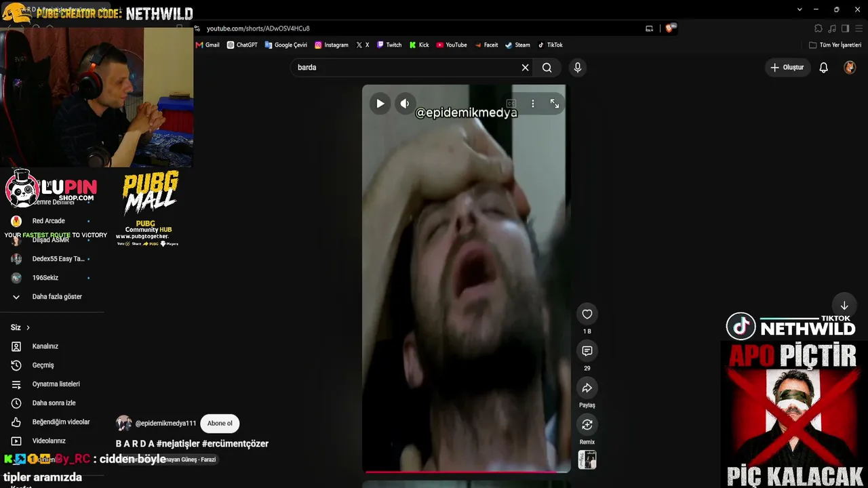Expand the Short to fullscreen
Viewport: 868px width, 488px height.
(555, 104)
